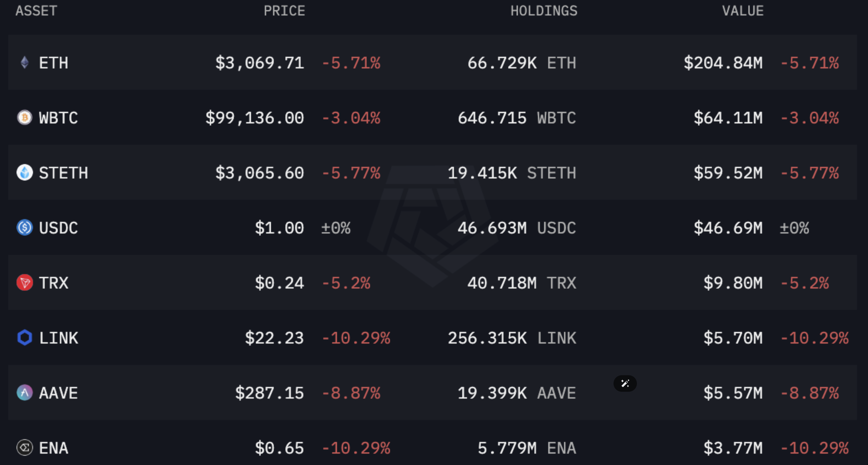Click the LINK asset name

point(58,338)
